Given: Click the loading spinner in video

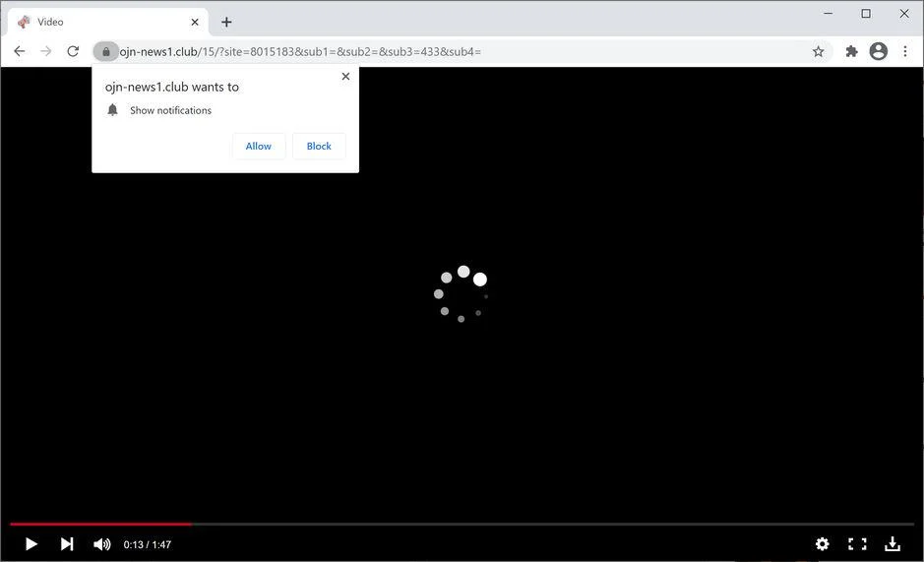Looking at the screenshot, I should tap(462, 293).
